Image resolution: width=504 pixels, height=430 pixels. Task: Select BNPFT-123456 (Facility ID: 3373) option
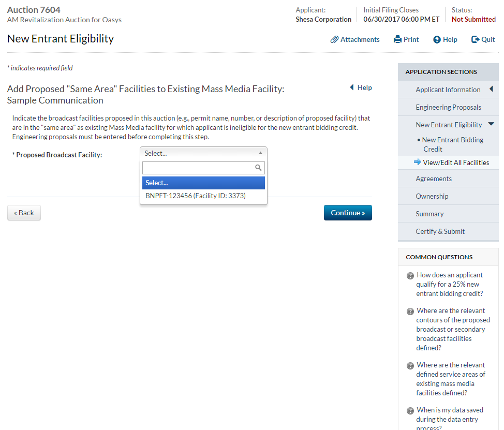pos(196,196)
